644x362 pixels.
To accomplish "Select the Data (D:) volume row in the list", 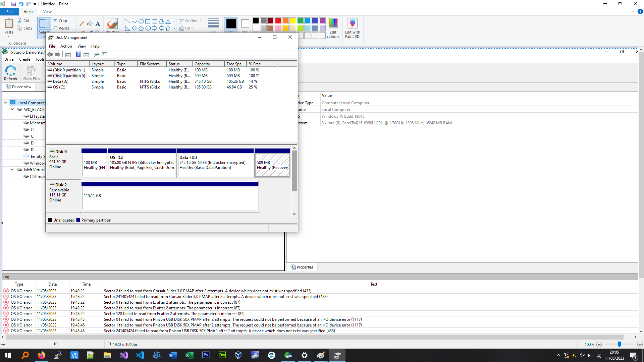I will [x=172, y=81].
